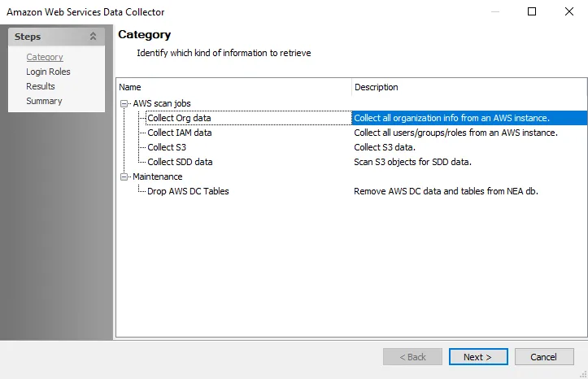Collapse the Steps panel chevron icon

93,37
